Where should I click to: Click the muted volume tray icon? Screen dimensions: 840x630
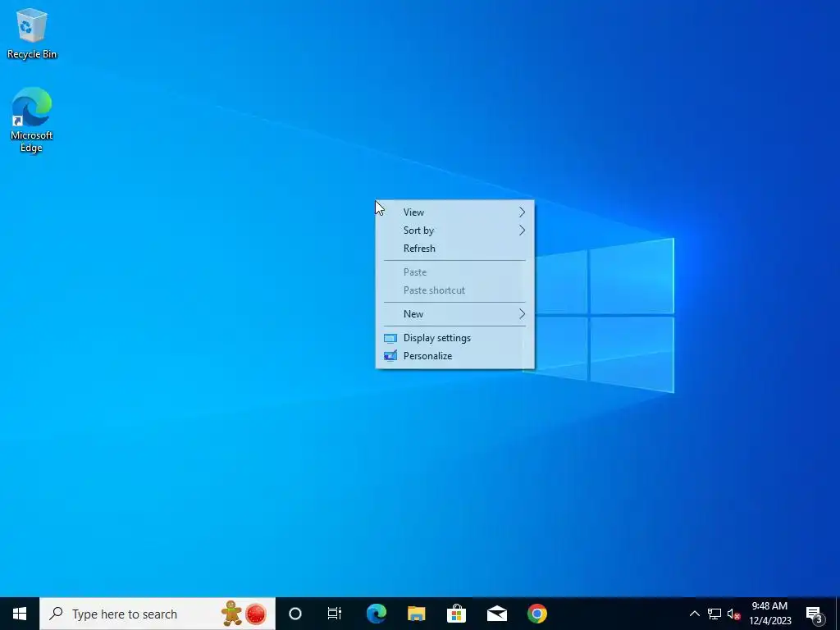(x=734, y=614)
